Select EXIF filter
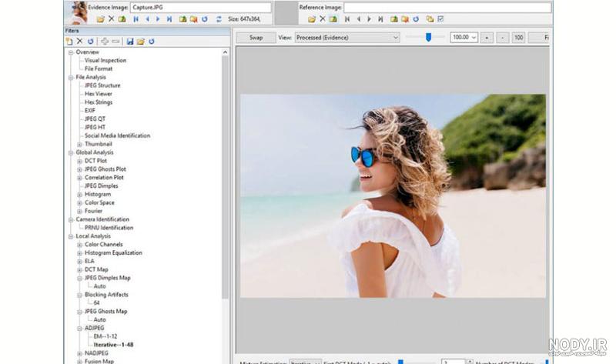Screen dimensions: 616x364 pyautogui.click(x=89, y=111)
